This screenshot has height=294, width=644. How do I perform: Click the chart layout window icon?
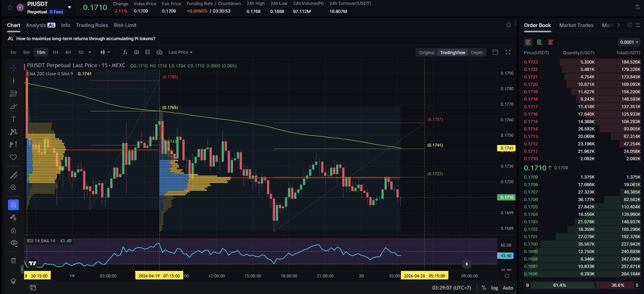coord(495,52)
